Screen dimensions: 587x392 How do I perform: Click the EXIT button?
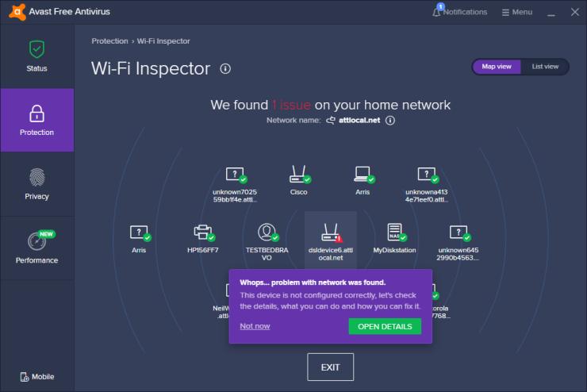click(x=331, y=367)
